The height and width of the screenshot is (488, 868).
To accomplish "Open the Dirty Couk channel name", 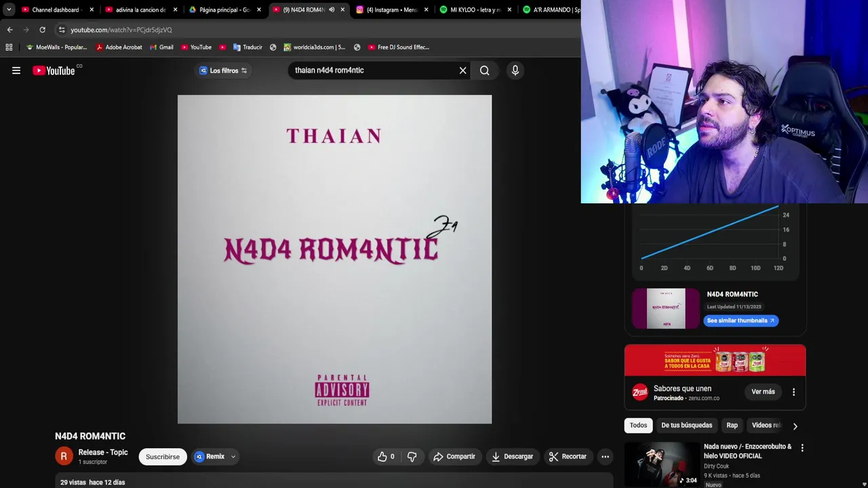I will (x=716, y=466).
